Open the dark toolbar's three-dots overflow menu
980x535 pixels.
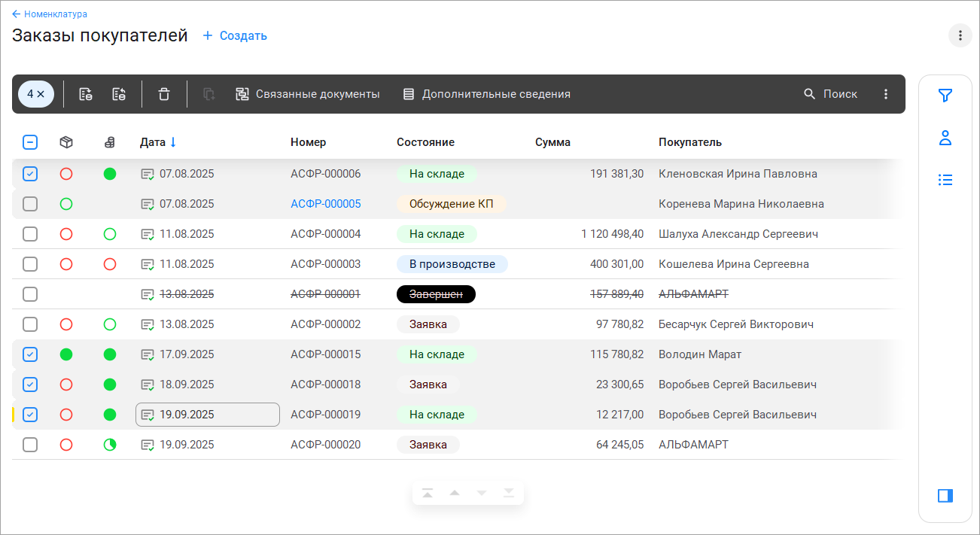click(886, 94)
